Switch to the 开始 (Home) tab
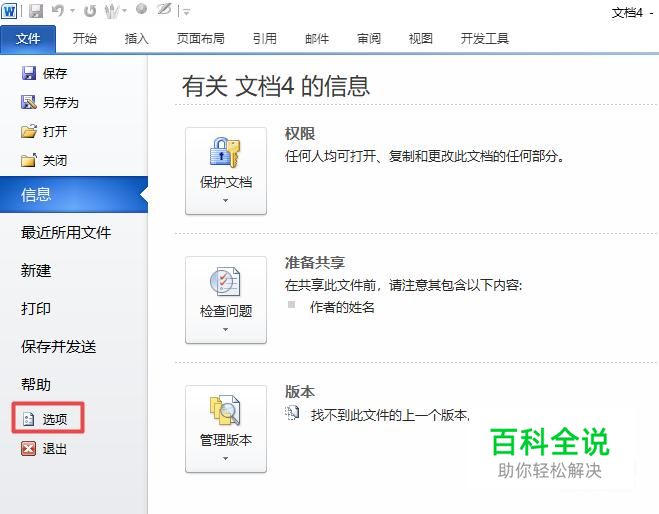Image resolution: width=659 pixels, height=514 pixels. (84, 39)
